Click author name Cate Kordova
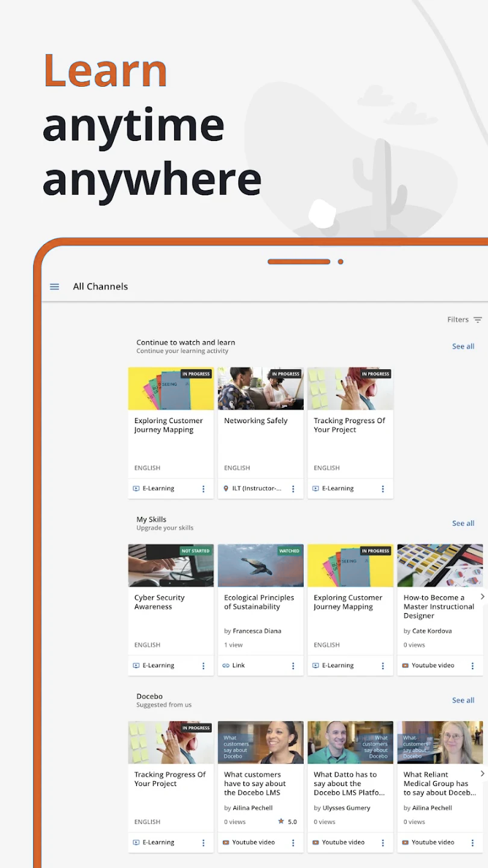Image resolution: width=488 pixels, height=868 pixels. [x=432, y=631]
